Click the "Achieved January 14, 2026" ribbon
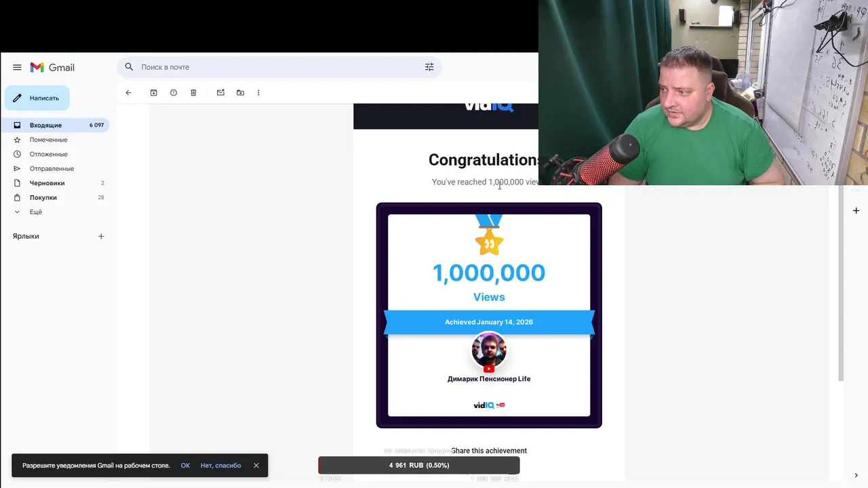 click(x=489, y=322)
